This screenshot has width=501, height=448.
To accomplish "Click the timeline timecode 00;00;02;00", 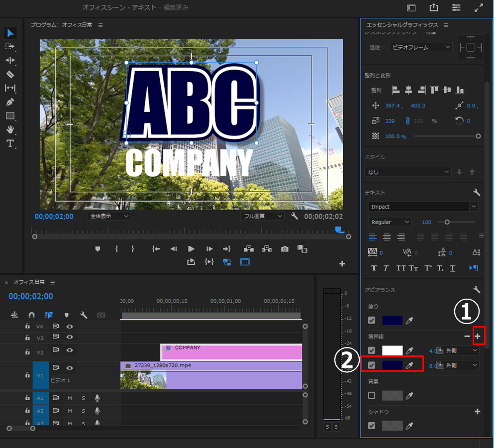I will tap(31, 296).
